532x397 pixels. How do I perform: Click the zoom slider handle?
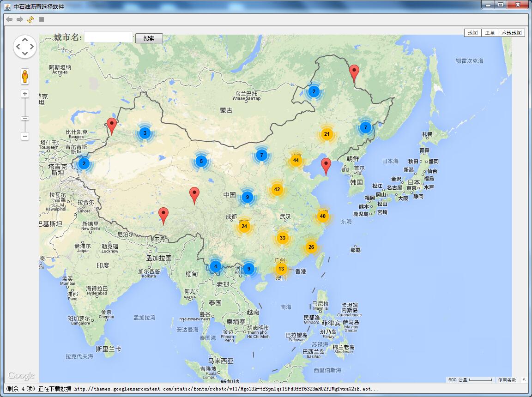click(25, 119)
